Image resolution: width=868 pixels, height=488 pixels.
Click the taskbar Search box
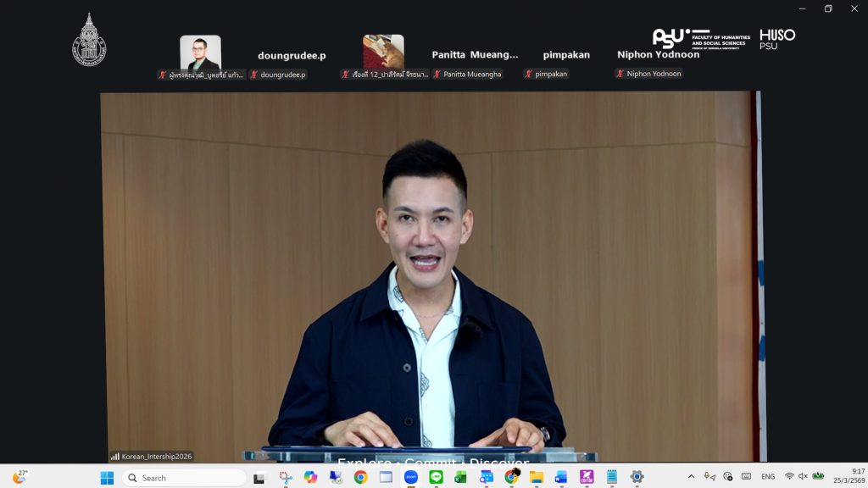coord(184,477)
